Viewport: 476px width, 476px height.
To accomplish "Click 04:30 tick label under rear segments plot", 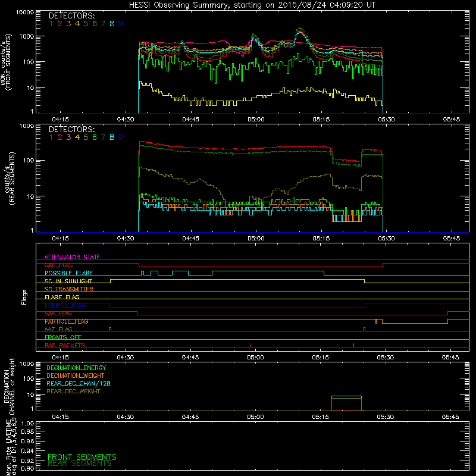I will coord(126,239).
